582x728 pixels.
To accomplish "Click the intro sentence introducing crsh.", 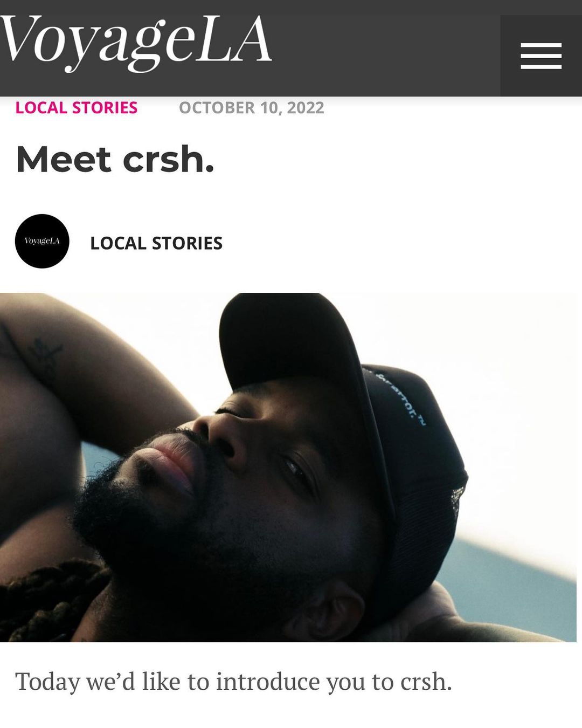I will point(233,682).
